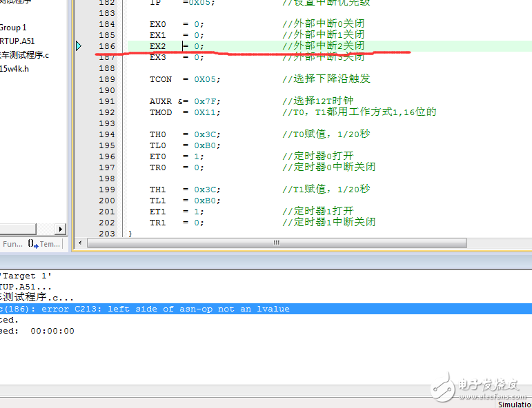The image size is (532, 408).
Task: Click the comment 定时器0打开
Action: [318, 156]
